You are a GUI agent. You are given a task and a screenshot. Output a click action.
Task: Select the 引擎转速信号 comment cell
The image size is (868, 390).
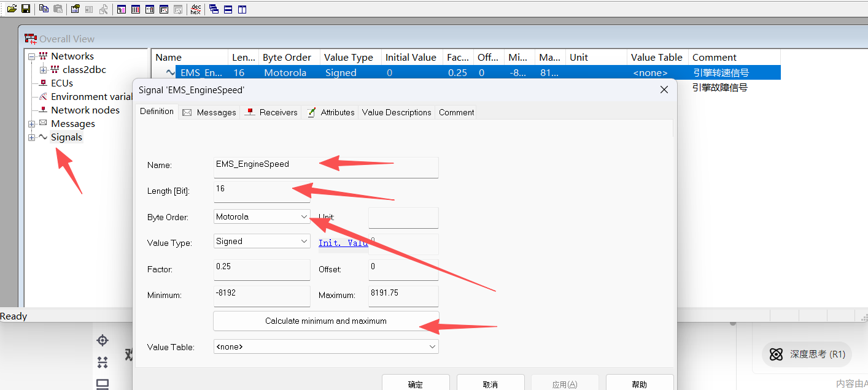[721, 72]
